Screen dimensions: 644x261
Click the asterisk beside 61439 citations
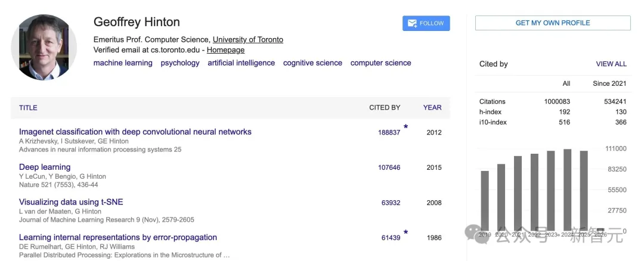[x=406, y=232]
